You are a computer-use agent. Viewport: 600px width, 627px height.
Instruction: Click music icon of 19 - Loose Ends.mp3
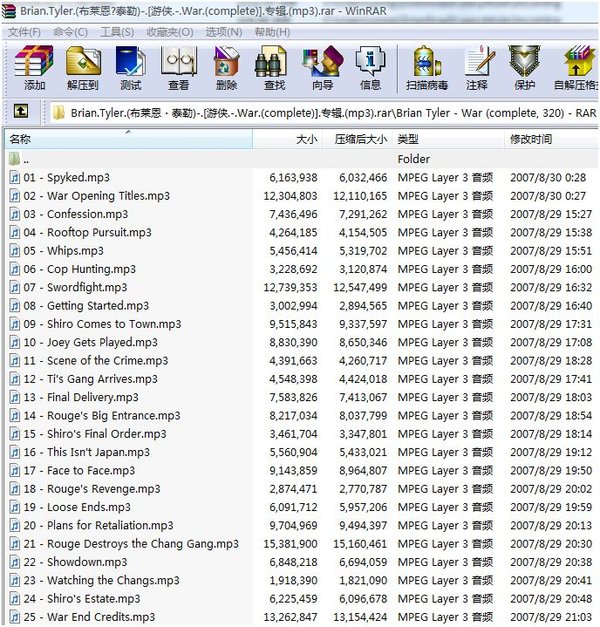point(15,507)
